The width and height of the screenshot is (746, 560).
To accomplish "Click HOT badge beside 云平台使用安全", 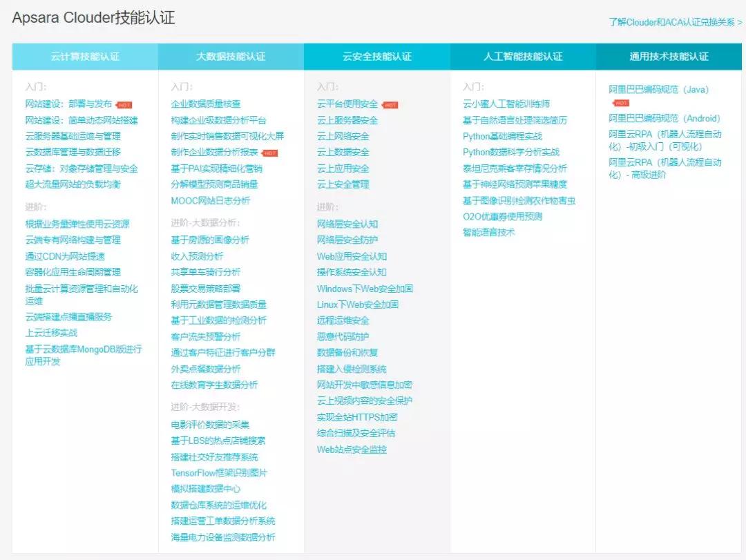I will (x=390, y=105).
